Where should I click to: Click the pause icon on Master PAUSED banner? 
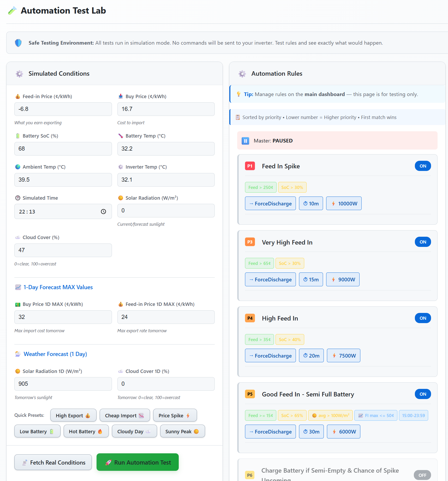245,140
